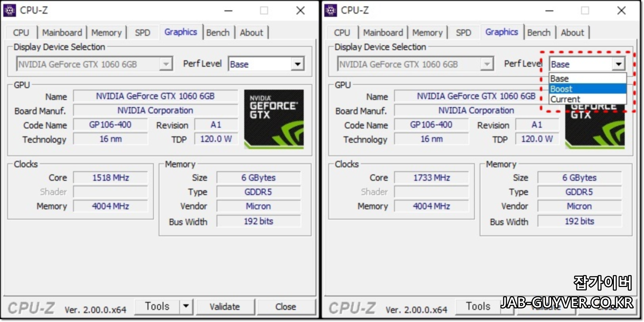This screenshot has height=322, width=644.
Task: Click 6 GBytes memory size in left window
Action: pos(258,178)
